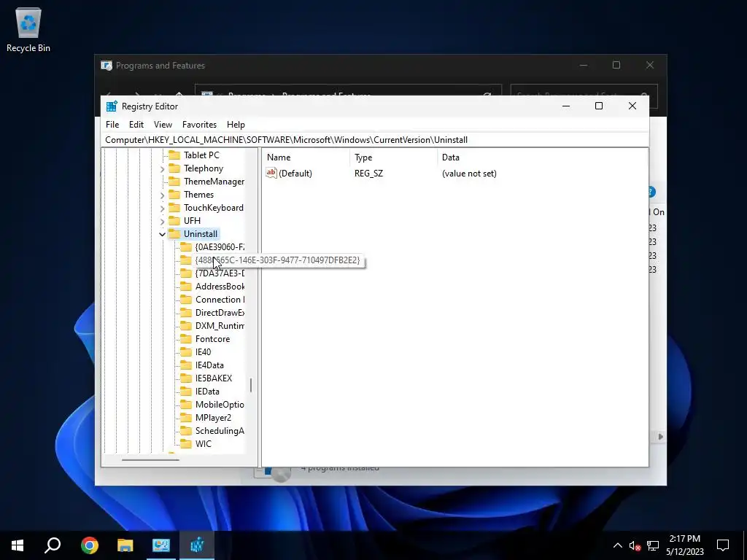Select the IE5BAKEX folder icon

186,378
